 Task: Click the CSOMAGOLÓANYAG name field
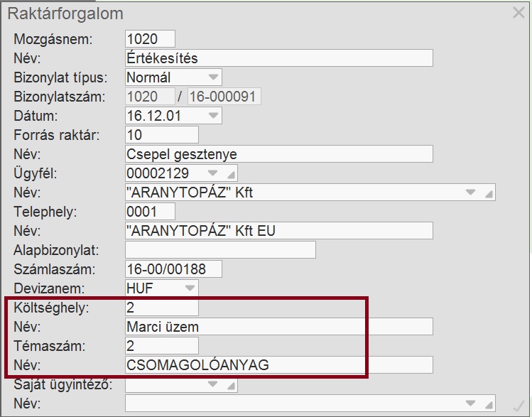tap(278, 365)
